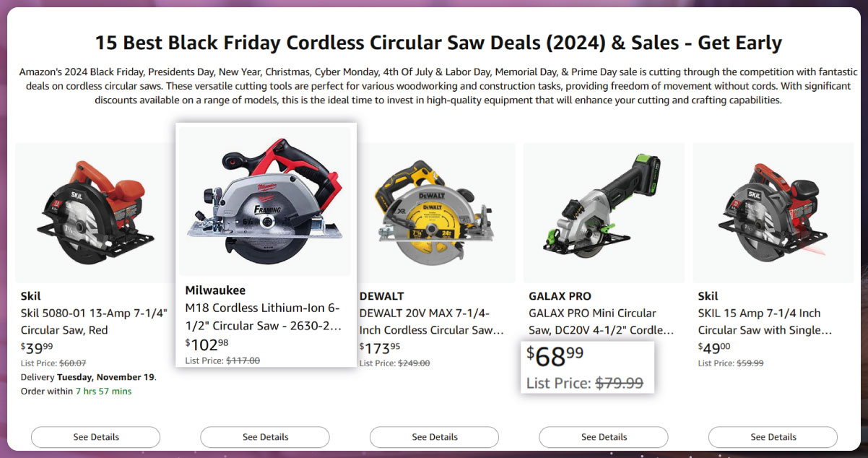See Details for SKIL 15 Amp saw
This screenshot has height=458, width=868.
[773, 437]
